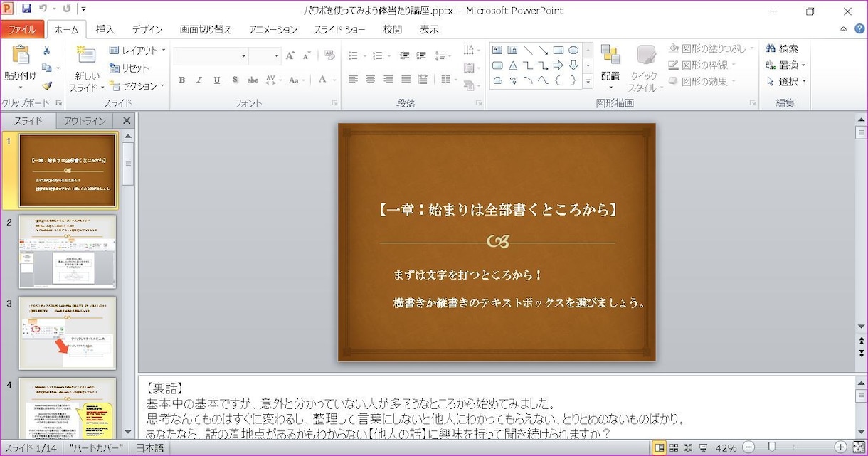Click the Cut scissors icon
The image size is (868, 456).
(47, 51)
